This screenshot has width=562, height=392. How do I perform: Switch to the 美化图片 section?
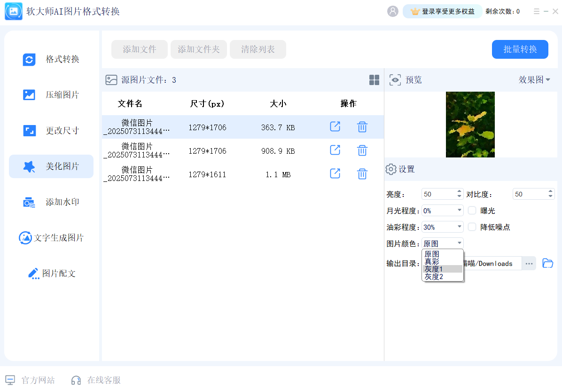[51, 166]
